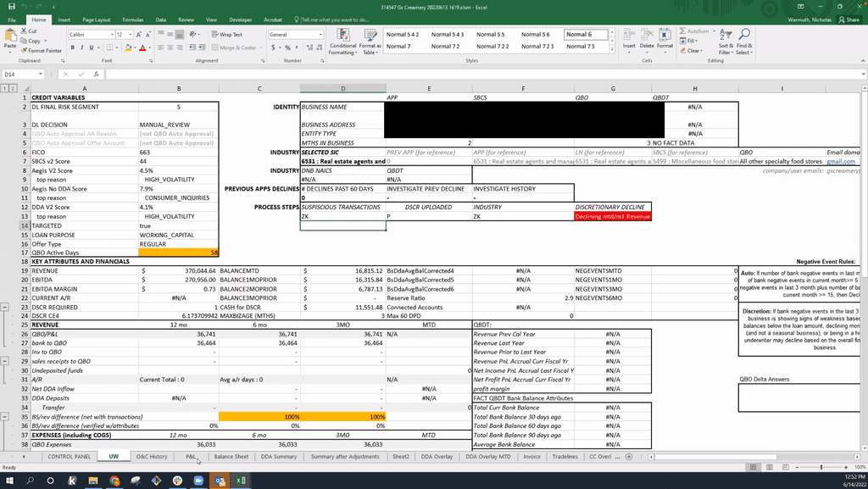Switch to Page Layout view icon
Image resolution: width=868 pixels, height=489 pixels.
770,468
